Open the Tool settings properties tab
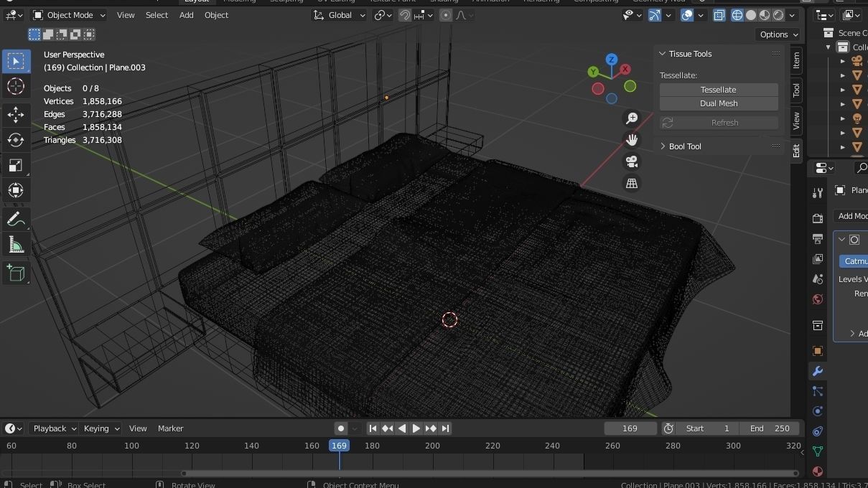The image size is (868, 488). (817, 193)
